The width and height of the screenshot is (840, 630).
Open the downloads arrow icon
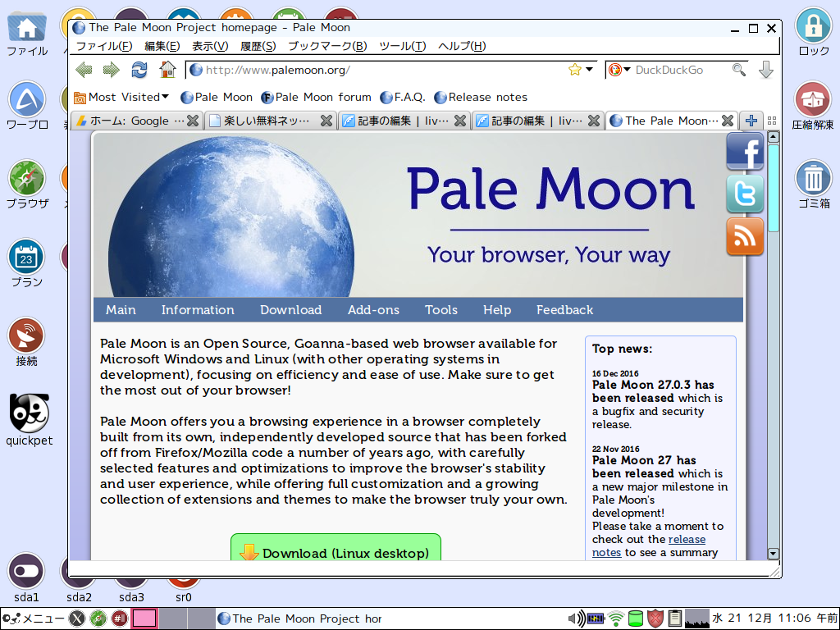766,70
